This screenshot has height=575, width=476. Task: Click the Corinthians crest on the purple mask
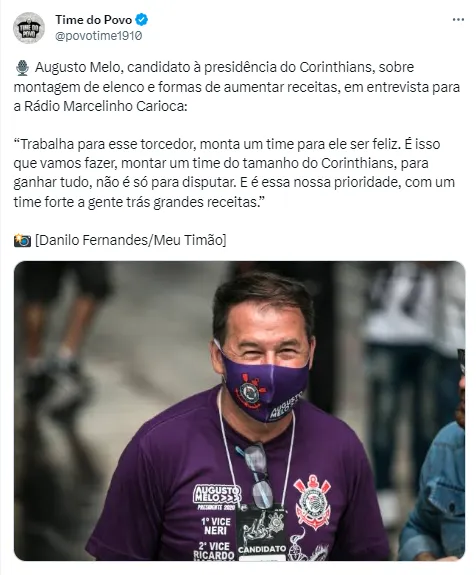click(x=251, y=390)
